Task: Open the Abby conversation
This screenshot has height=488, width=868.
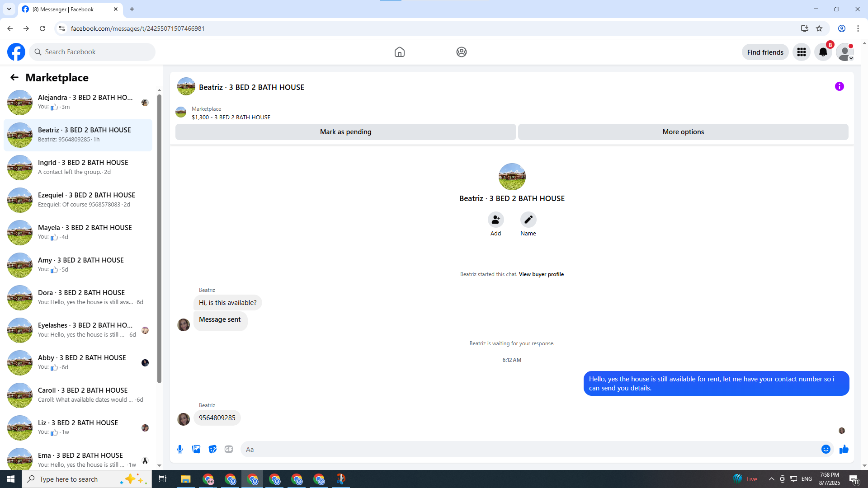Action: pyautogui.click(x=78, y=362)
